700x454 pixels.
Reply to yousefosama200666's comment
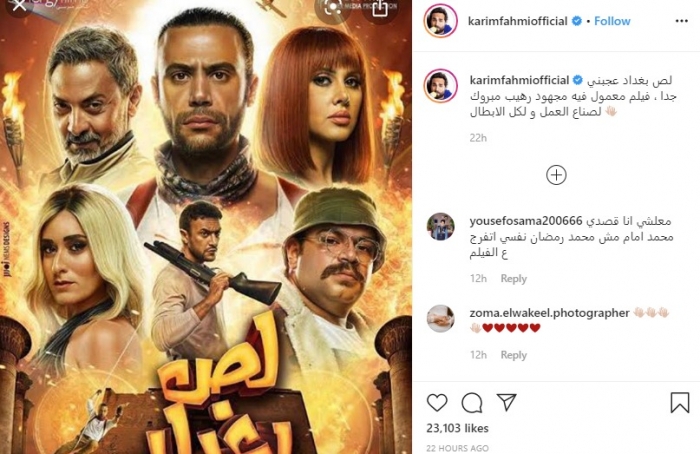click(x=513, y=279)
